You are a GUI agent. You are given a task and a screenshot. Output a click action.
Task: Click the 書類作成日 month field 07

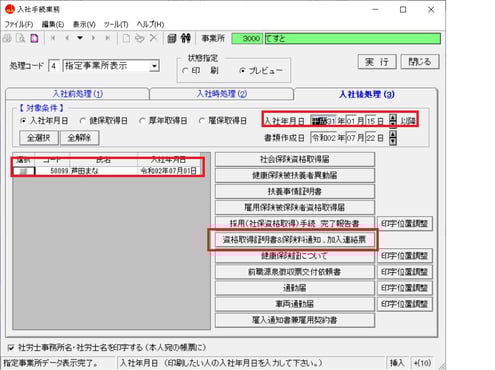coord(351,138)
